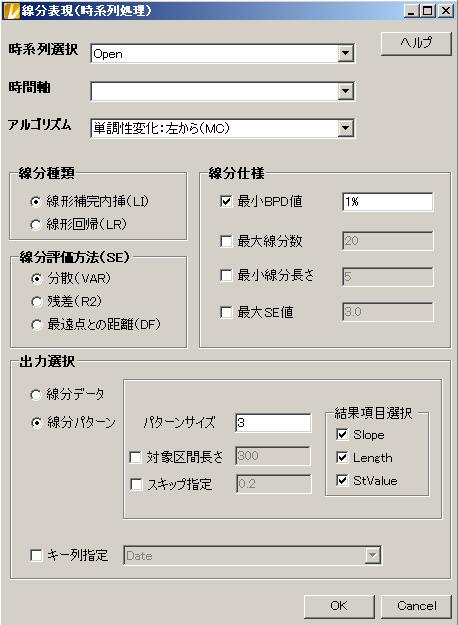The height and width of the screenshot is (625, 458).
Task: Click the 最小BPD値 input field with 1%
Action: pos(387,202)
